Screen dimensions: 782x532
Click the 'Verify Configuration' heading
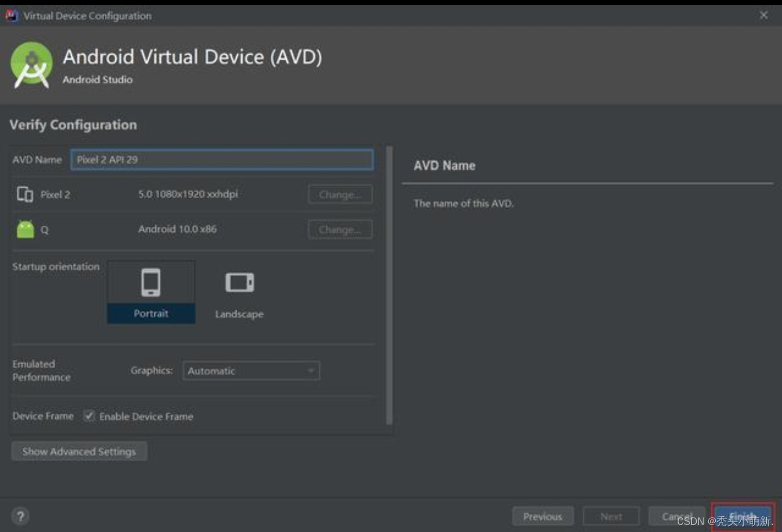click(73, 125)
